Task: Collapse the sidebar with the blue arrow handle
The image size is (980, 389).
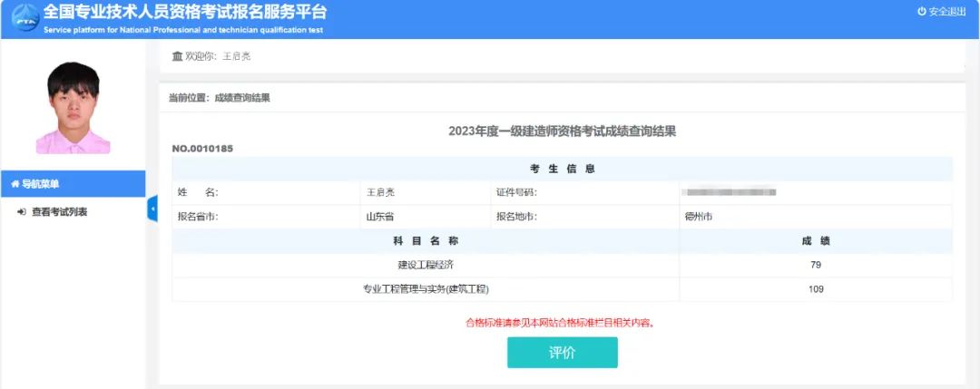Action: tap(152, 209)
